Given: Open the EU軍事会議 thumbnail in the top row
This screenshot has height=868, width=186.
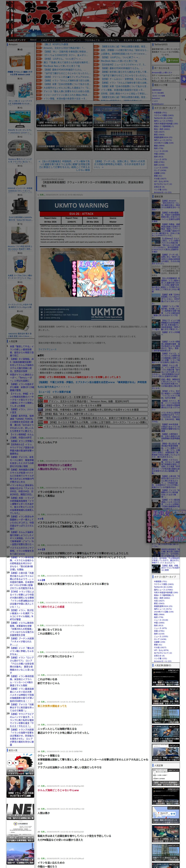Looking at the screenshot, I should pyautogui.click(x=50, y=116).
